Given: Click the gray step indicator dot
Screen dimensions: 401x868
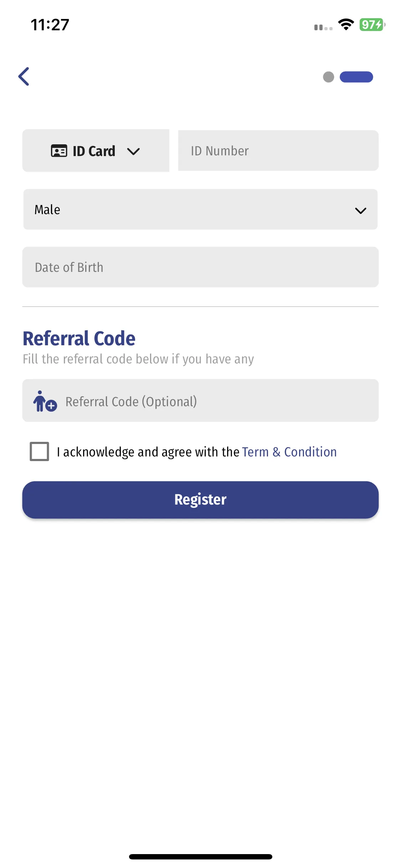Looking at the screenshot, I should [x=328, y=77].
